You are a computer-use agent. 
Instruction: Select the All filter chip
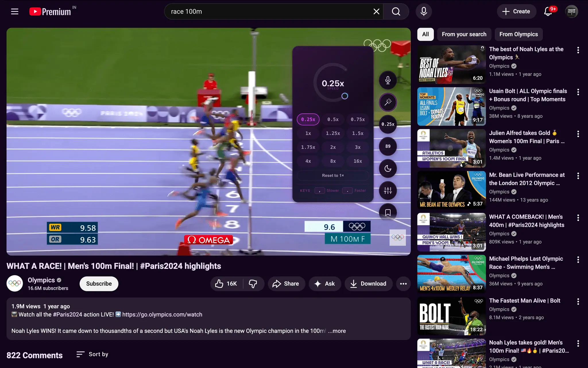click(425, 34)
